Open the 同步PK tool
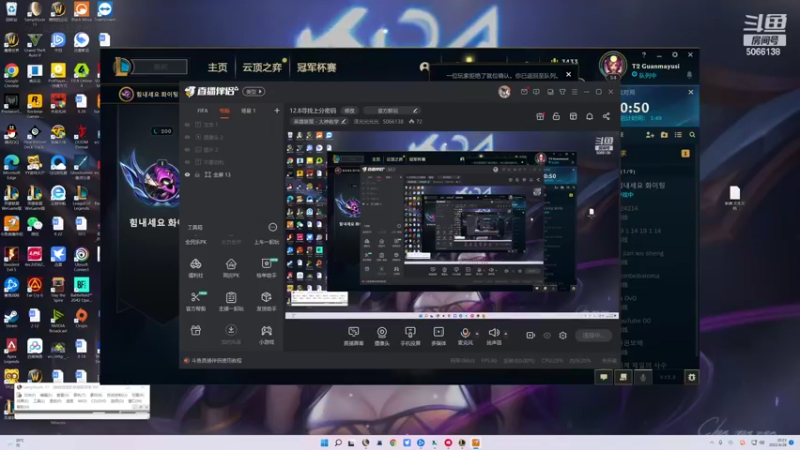800x450 pixels. click(231, 267)
